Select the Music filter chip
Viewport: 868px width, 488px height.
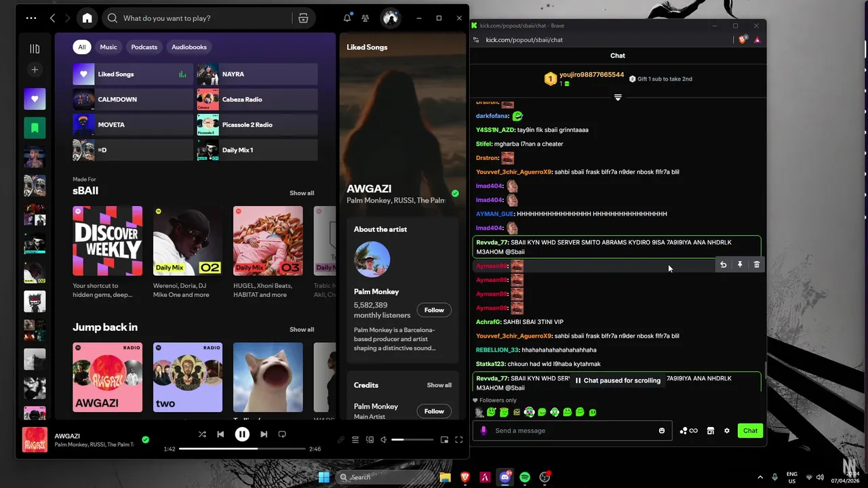(x=108, y=47)
